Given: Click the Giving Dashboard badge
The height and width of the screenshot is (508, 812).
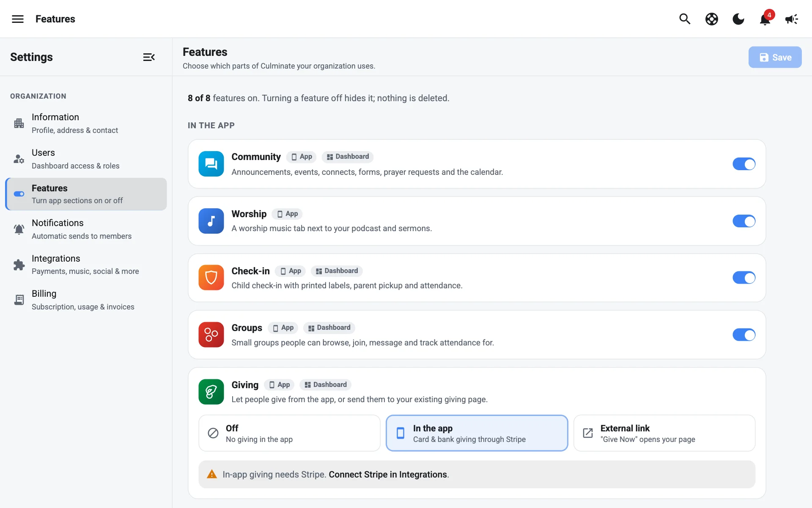Looking at the screenshot, I should (326, 385).
